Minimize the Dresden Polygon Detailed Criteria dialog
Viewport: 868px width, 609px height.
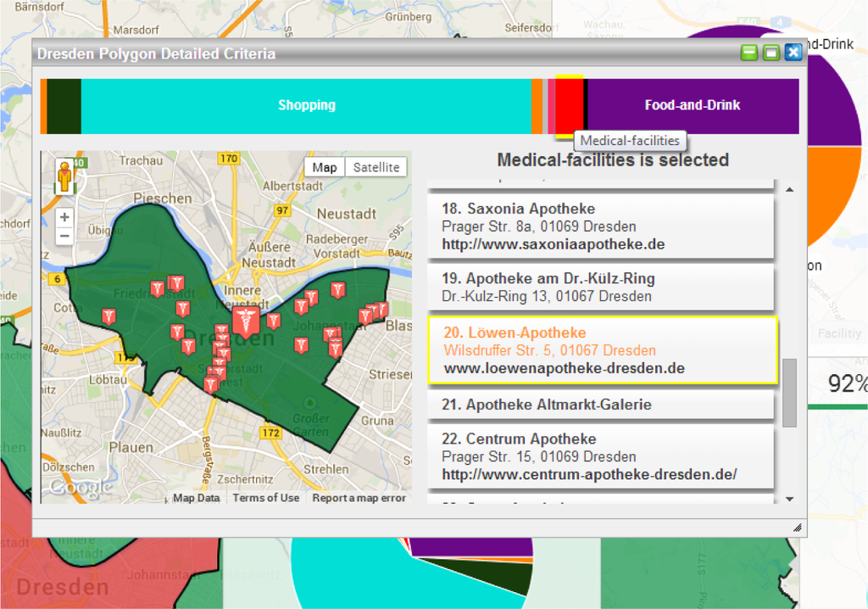click(x=749, y=53)
